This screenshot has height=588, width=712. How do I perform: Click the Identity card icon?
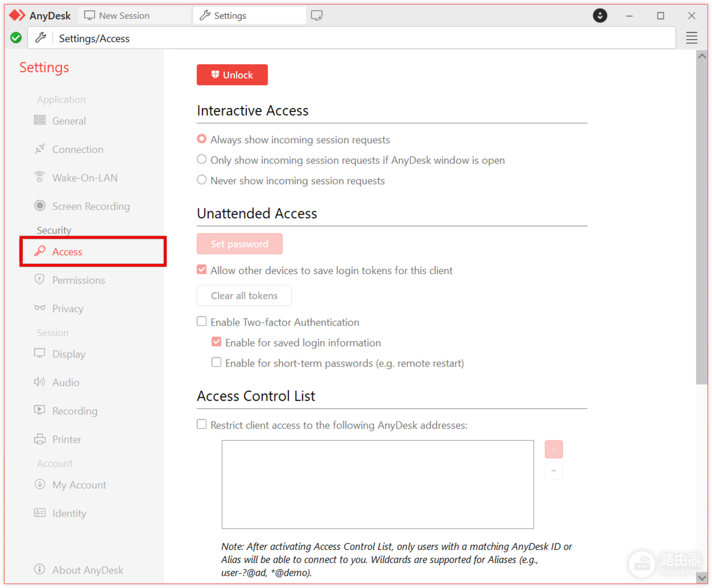point(40,513)
